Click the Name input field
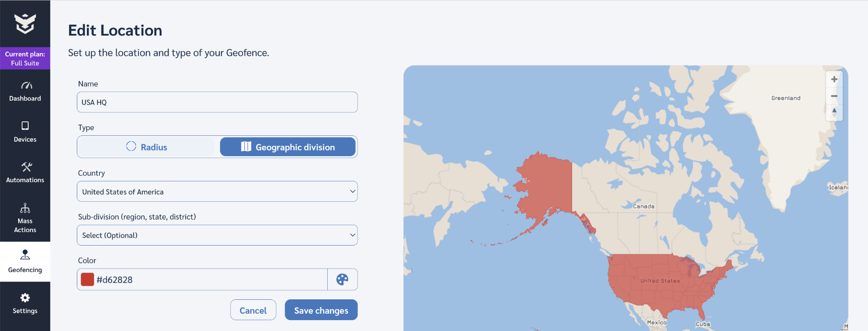The height and width of the screenshot is (331, 868). 217,102
